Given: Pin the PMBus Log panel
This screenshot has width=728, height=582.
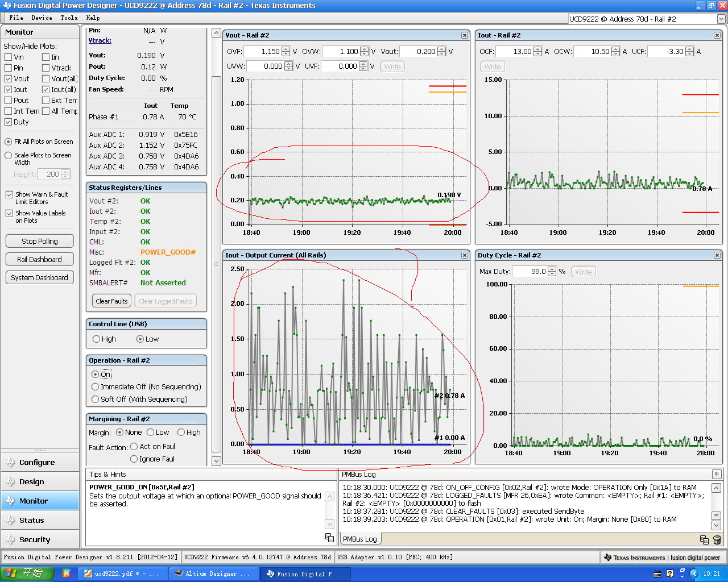Looking at the screenshot, I should click(717, 474).
